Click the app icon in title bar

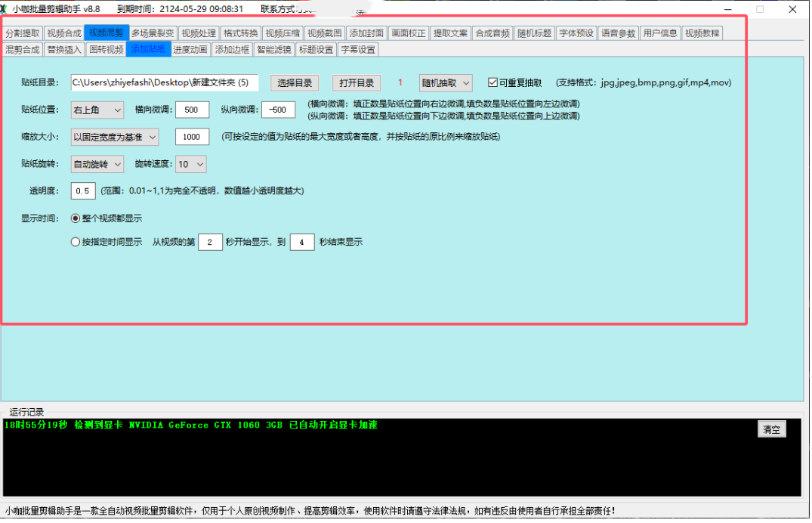(4, 9)
